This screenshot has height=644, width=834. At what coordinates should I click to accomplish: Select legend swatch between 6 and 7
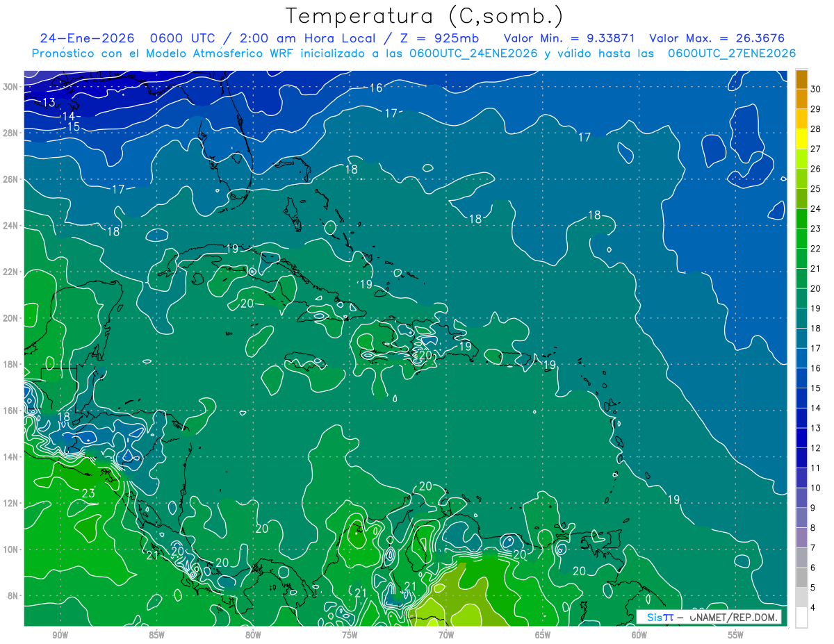[801, 558]
